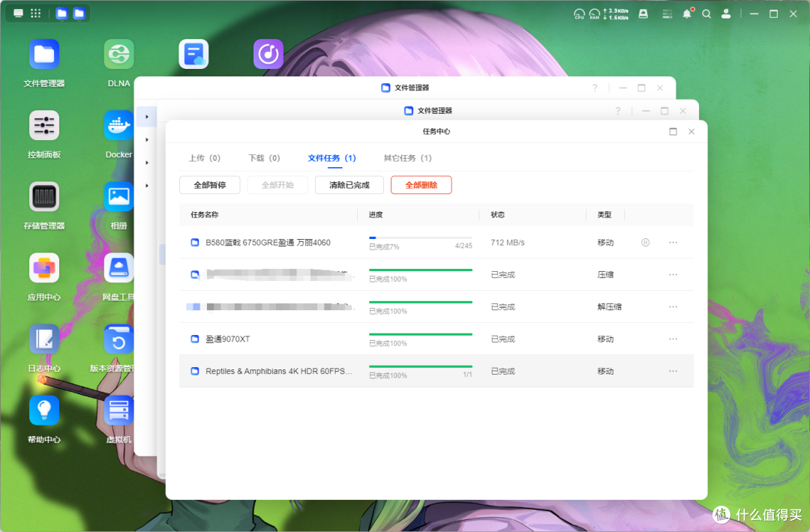Click the 712 MB/s transfer speed
The width and height of the screenshot is (810, 532).
507,243
